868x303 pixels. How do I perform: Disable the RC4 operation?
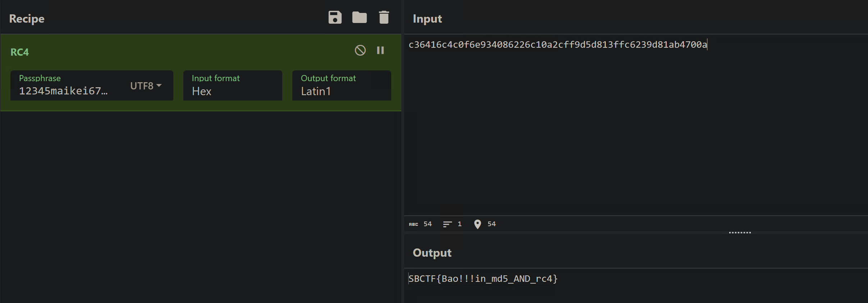360,50
